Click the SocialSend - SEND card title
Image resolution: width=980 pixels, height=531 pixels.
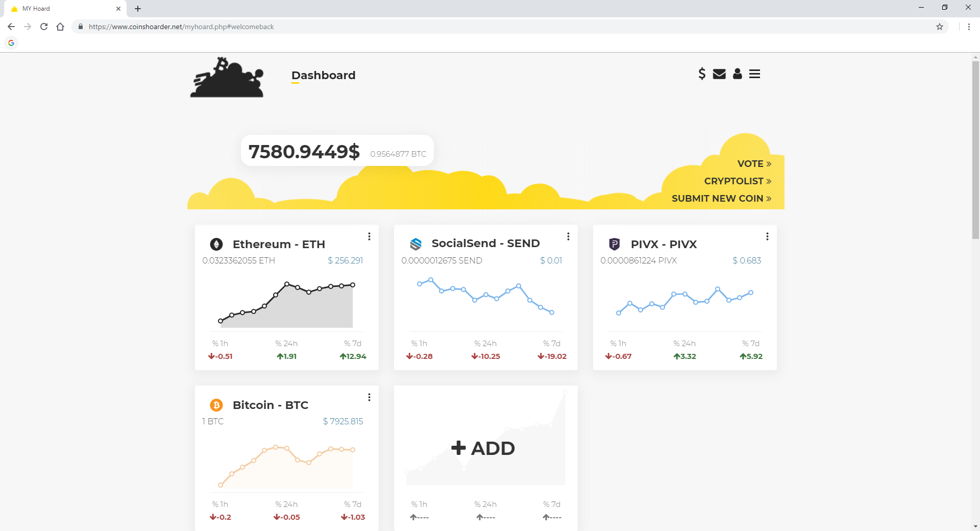pos(485,244)
